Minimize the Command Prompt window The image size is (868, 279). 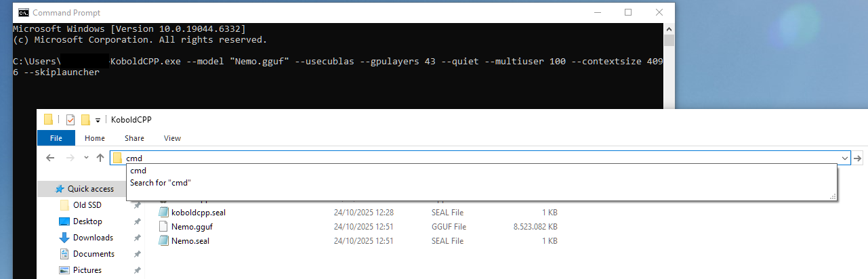click(x=596, y=12)
